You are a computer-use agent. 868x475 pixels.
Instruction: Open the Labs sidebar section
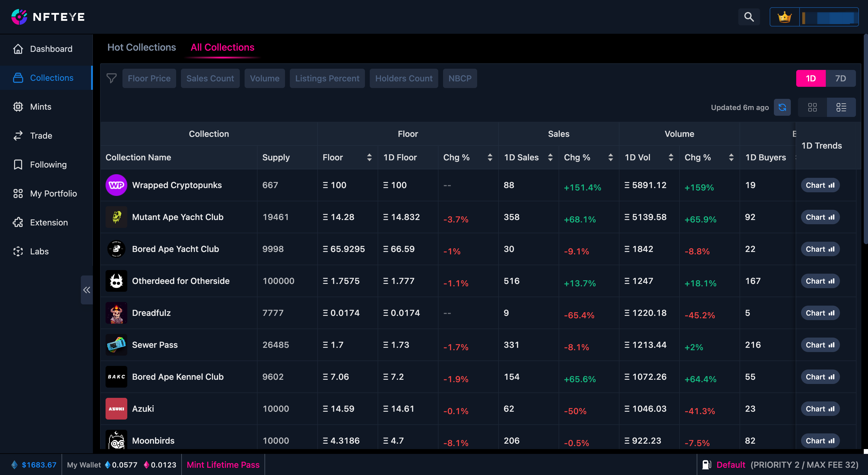coord(39,251)
